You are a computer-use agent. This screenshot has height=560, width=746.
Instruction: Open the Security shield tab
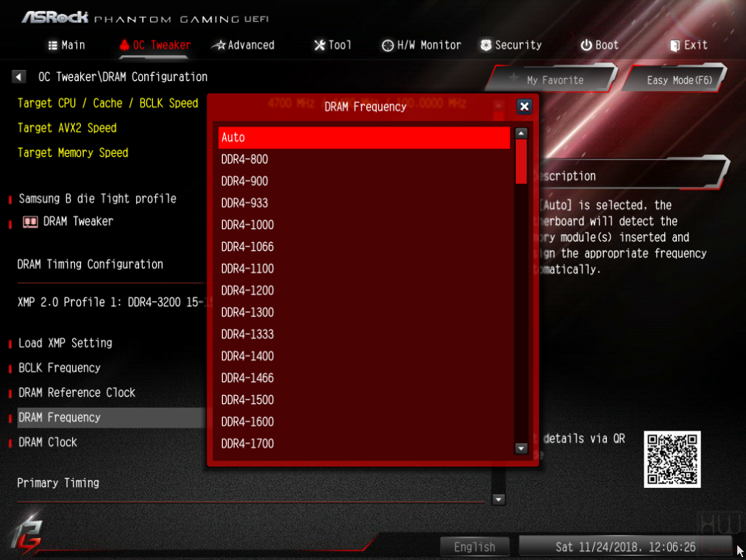click(x=511, y=45)
